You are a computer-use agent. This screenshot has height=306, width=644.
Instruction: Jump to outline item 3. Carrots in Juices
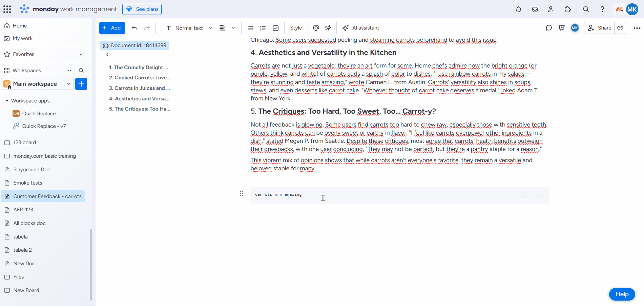coord(139,88)
